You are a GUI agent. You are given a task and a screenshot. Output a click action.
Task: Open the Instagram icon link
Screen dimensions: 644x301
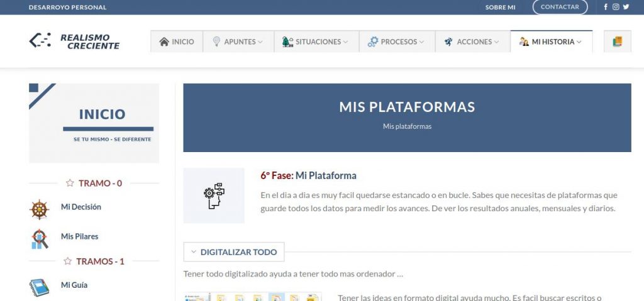(x=616, y=7)
